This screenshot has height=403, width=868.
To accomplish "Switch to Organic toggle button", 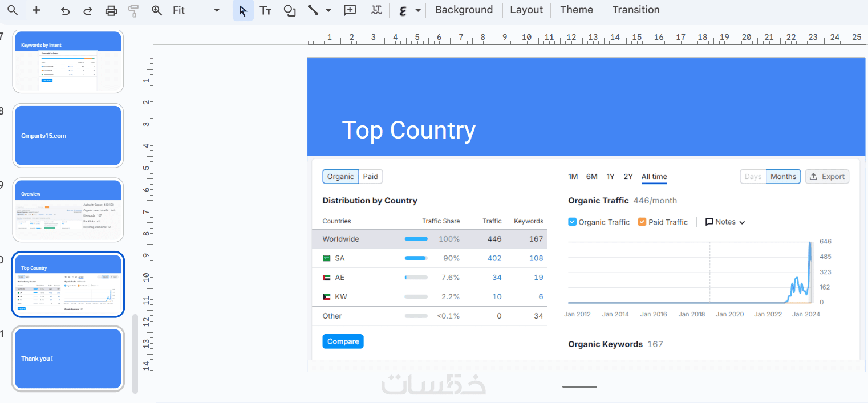I will (340, 177).
